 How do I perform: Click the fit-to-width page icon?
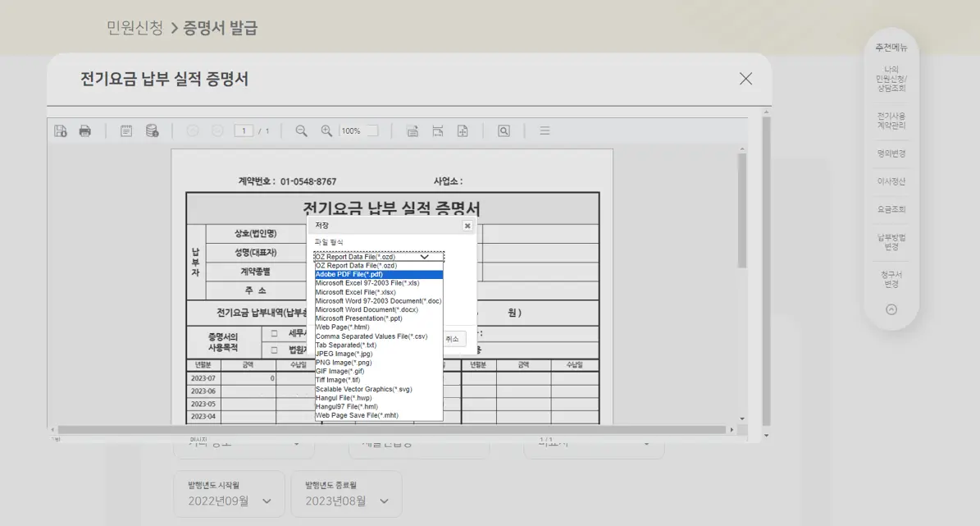tap(438, 130)
